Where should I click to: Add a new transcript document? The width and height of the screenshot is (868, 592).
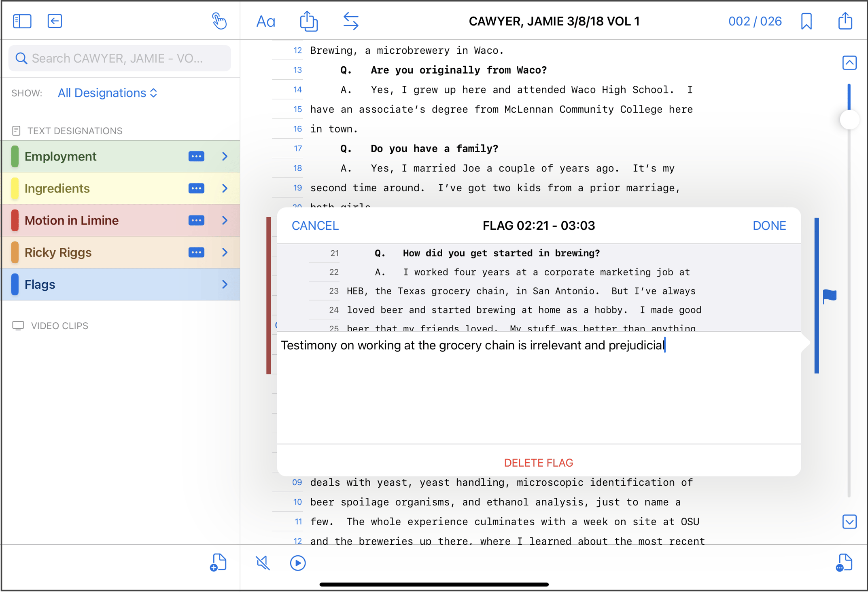point(218,562)
